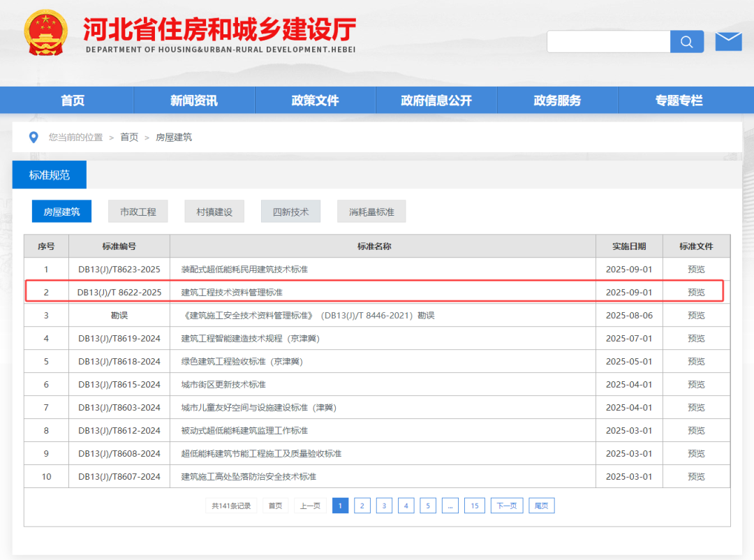Click the 标准编号 column header

click(119, 246)
